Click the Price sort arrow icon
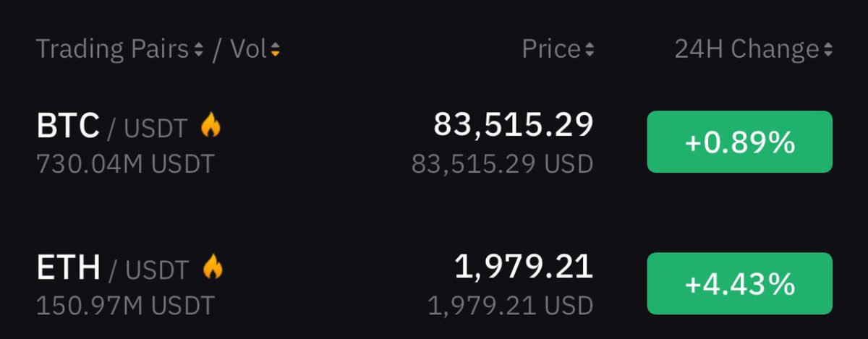Screen dimensions: 868x339 (590, 50)
